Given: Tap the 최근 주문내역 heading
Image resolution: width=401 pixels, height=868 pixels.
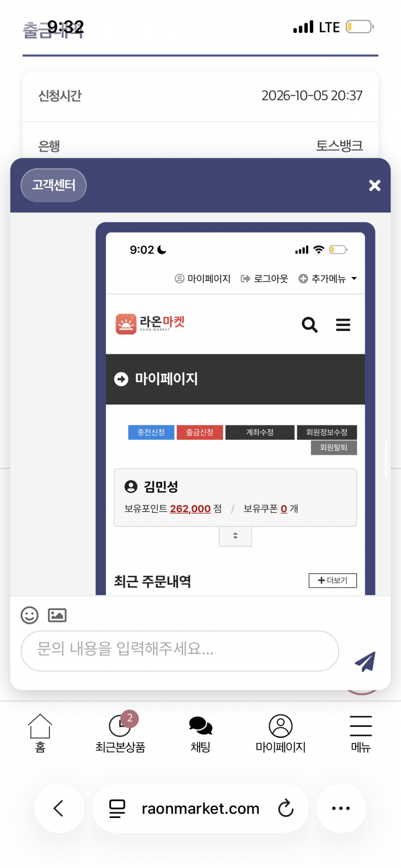Looking at the screenshot, I should point(152,581).
